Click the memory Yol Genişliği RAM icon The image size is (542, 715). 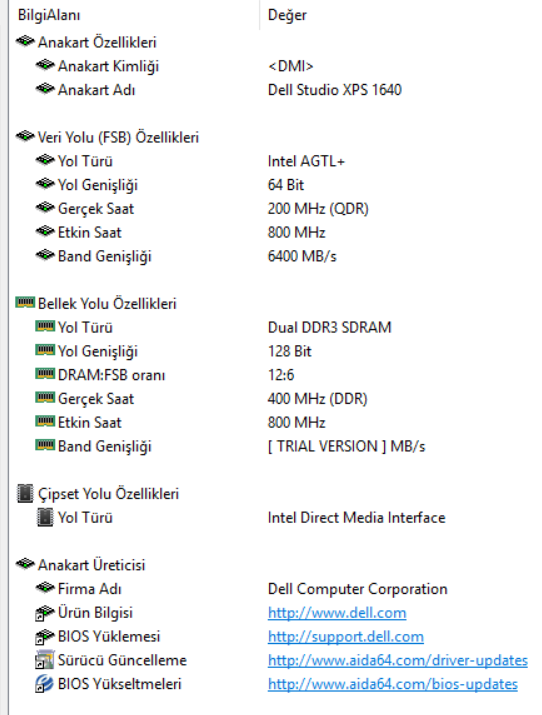[45, 350]
